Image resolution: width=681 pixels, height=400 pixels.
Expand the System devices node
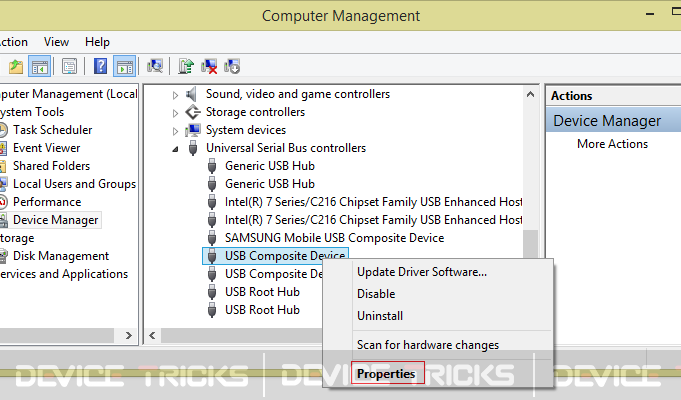175,131
